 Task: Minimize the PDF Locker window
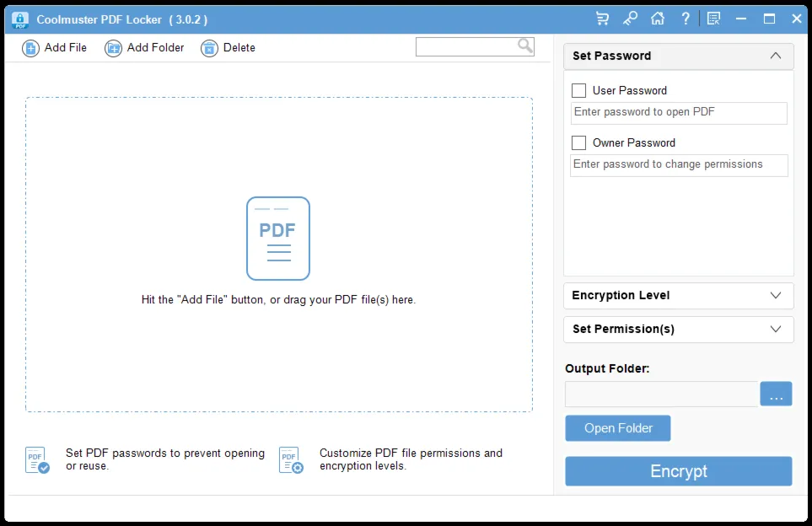pyautogui.click(x=741, y=19)
